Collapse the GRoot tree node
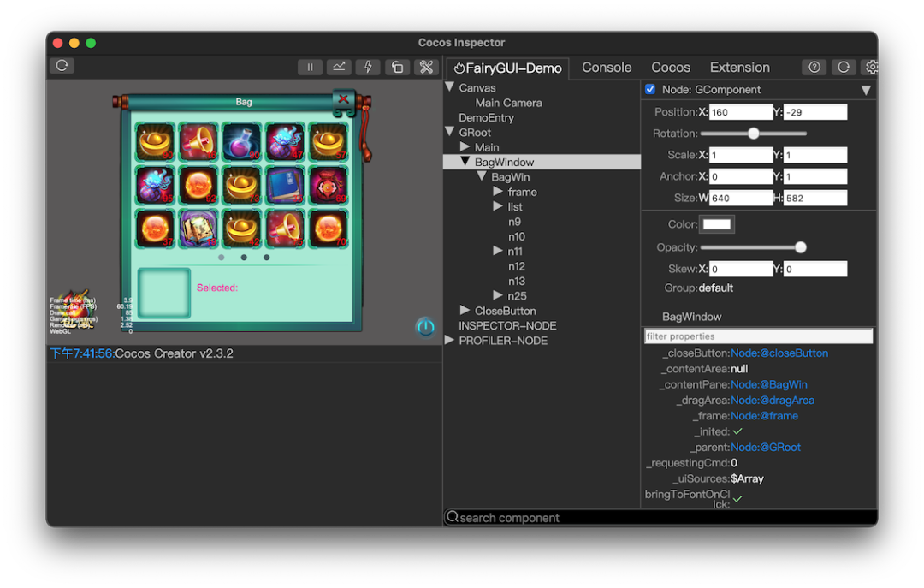924x588 pixels. 450,132
